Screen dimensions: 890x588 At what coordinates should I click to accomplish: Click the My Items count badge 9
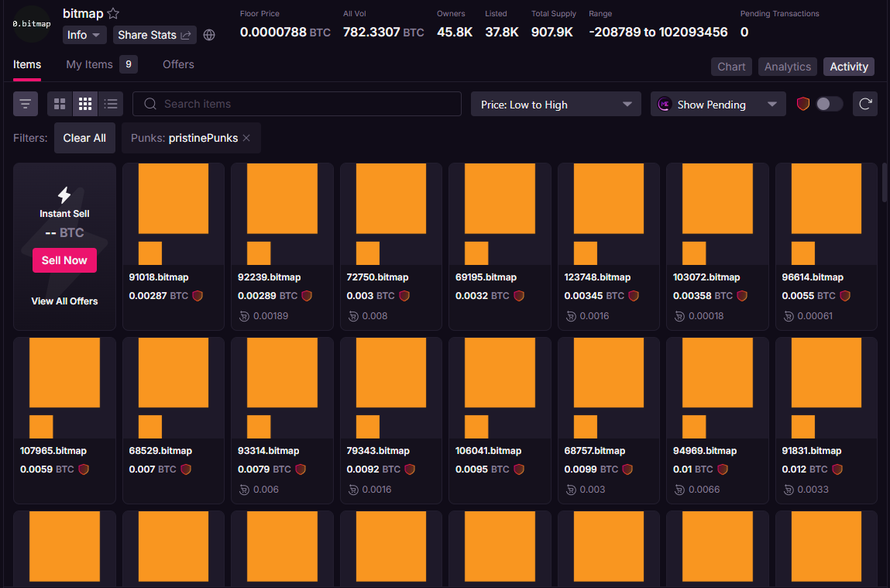tap(129, 65)
